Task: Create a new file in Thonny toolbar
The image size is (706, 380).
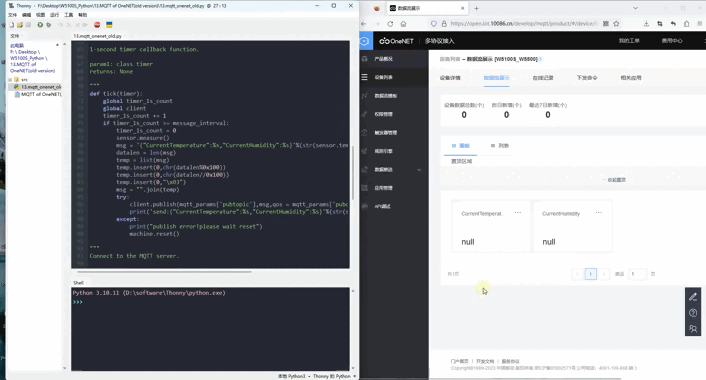Action: [x=12, y=25]
